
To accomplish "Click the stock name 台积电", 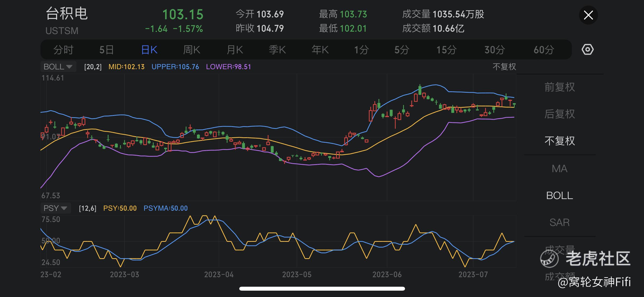I will click(67, 14).
